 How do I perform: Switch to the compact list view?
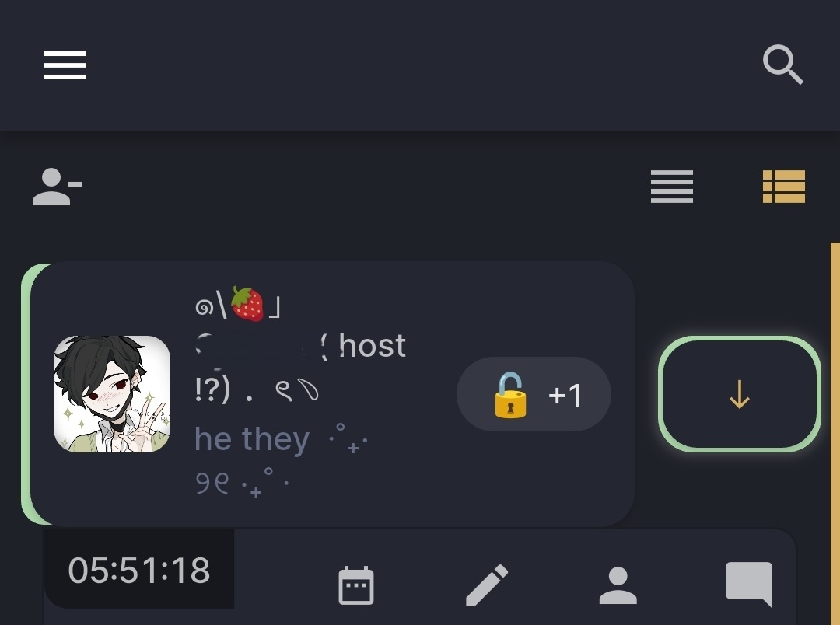tap(672, 187)
